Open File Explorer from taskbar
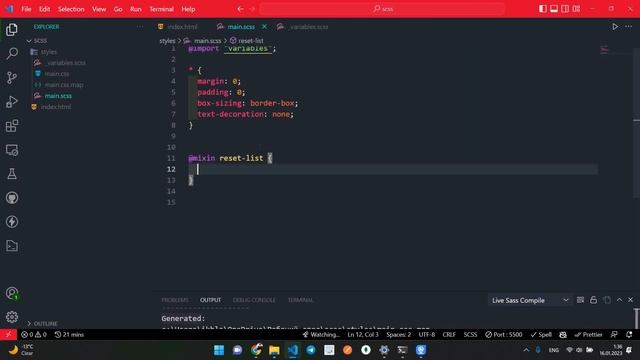This screenshot has height=360, width=640. pyautogui.click(x=274, y=350)
